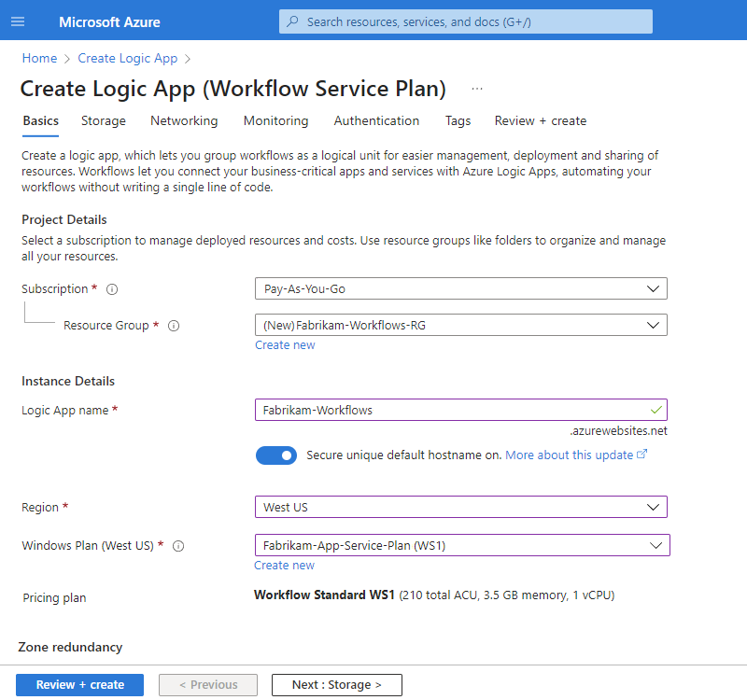The width and height of the screenshot is (747, 700).
Task: Open the Review + create tab
Action: [x=541, y=121]
